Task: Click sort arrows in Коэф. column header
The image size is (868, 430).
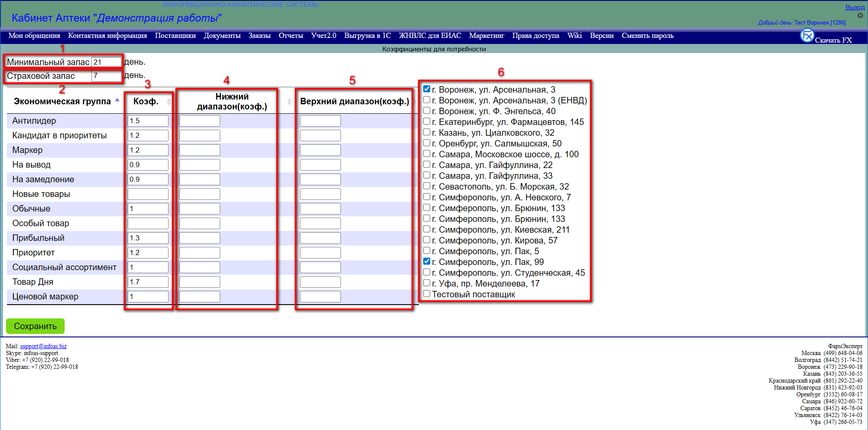Action: pyautogui.click(x=169, y=101)
